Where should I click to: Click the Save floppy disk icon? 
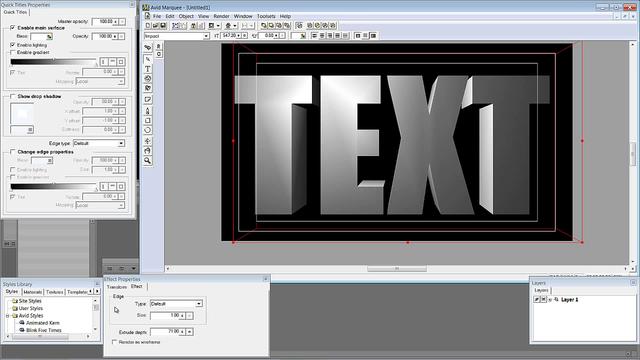(163, 26)
